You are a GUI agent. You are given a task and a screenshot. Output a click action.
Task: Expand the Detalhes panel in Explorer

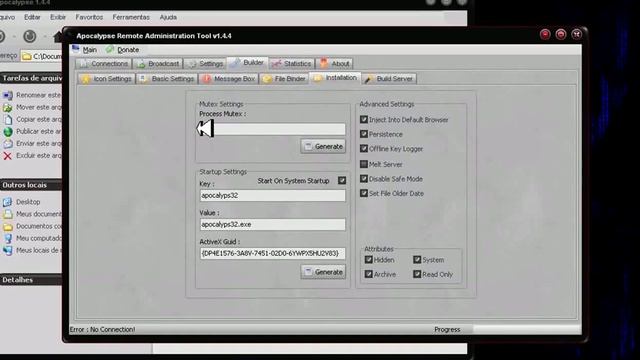31,280
